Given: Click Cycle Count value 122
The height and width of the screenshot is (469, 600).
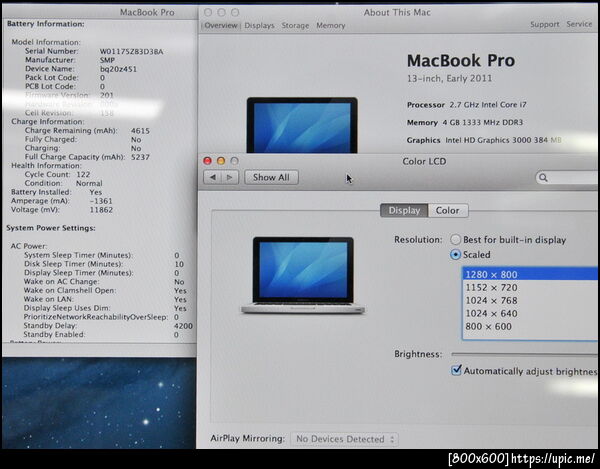Looking at the screenshot, I should click(x=83, y=174).
